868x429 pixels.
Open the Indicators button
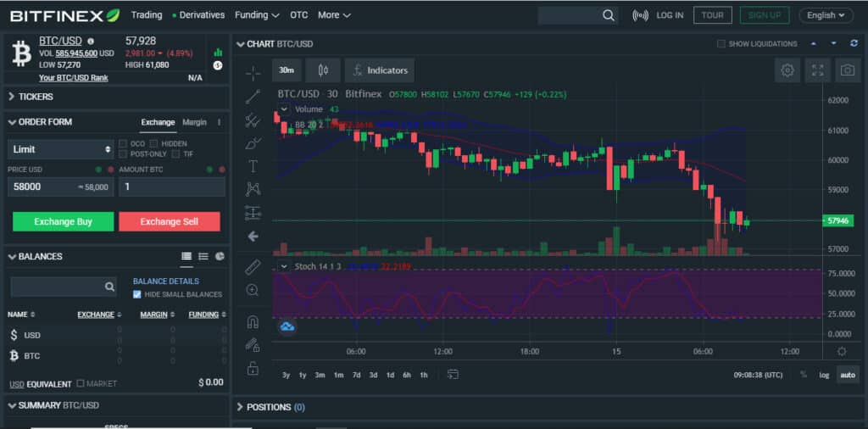pos(379,70)
